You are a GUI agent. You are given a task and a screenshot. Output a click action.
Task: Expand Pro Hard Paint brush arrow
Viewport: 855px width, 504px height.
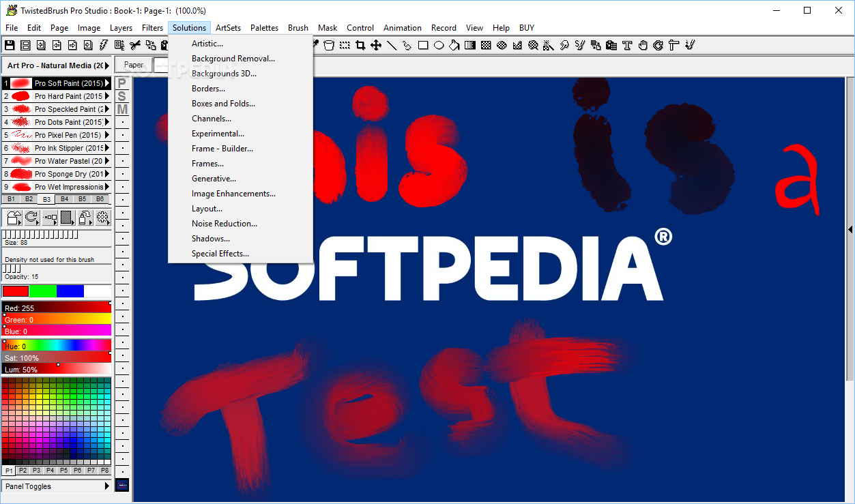(x=107, y=96)
